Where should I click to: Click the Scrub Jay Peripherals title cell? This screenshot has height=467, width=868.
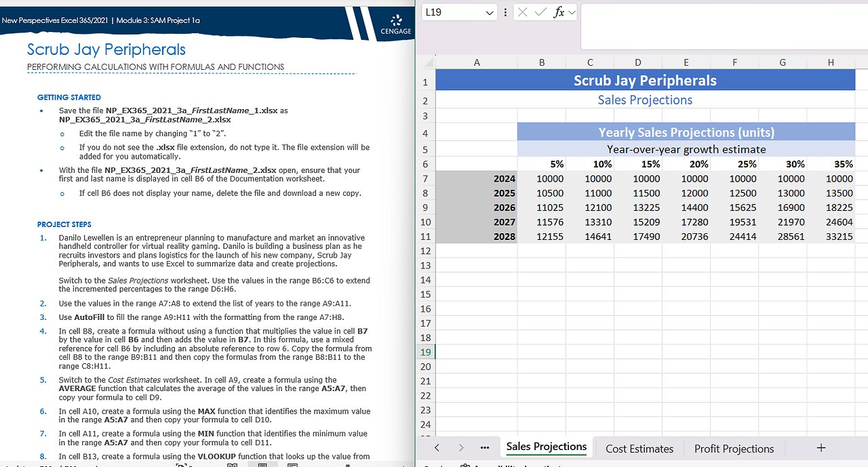click(645, 80)
